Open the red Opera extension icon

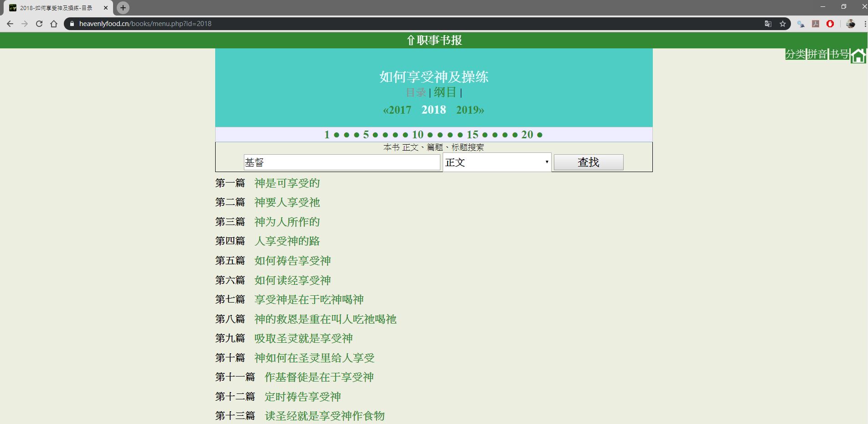click(x=830, y=24)
